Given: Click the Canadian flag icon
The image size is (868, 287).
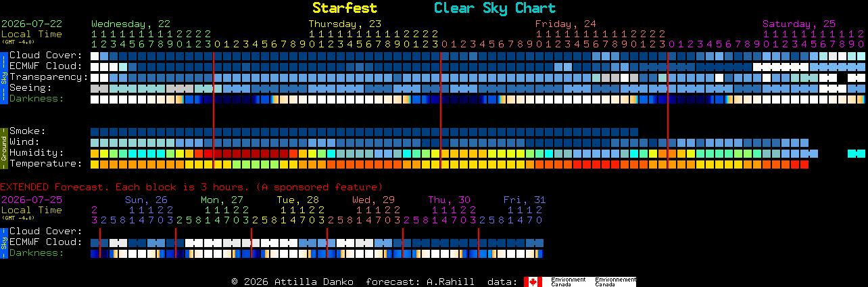Looking at the screenshot, I should coord(533,282).
